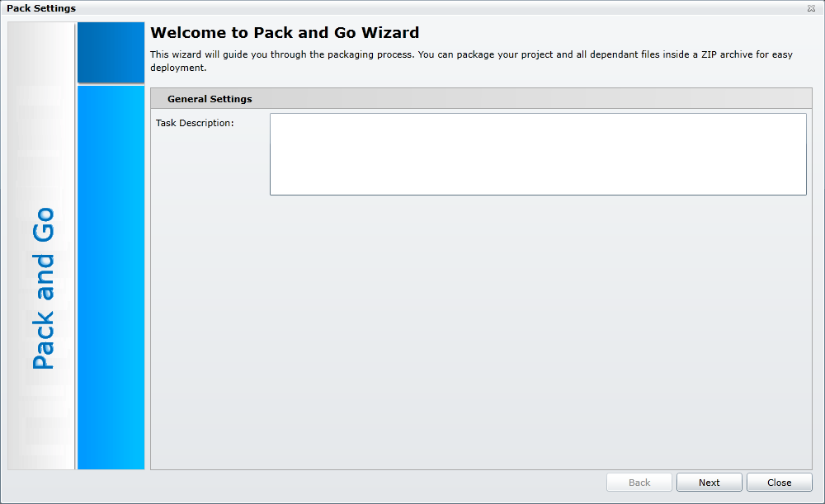Image resolution: width=825 pixels, height=504 pixels.
Task: Click the light blue vertical sidebar panel
Action: pyautogui.click(x=111, y=276)
